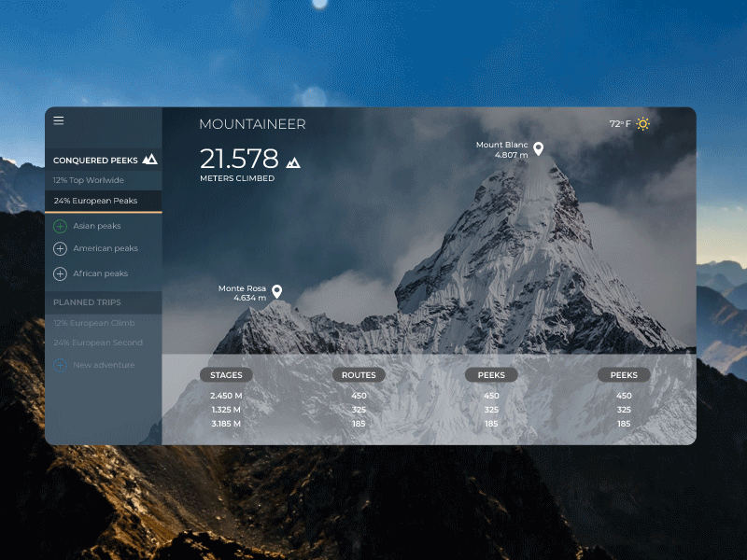
Task: Click the 72° F temperature reading
Action: coord(619,122)
